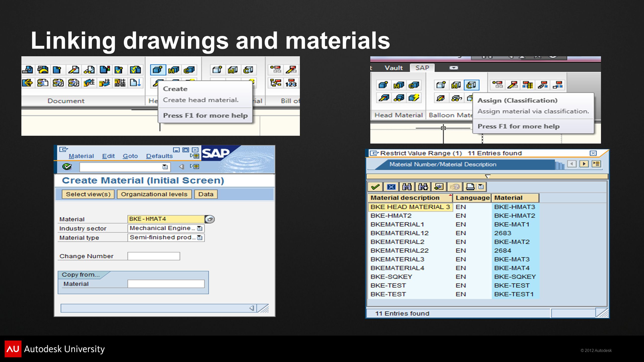The width and height of the screenshot is (644, 362).
Task: Select the 'BKEMATERIAL4' description cell
Action: tap(410, 268)
